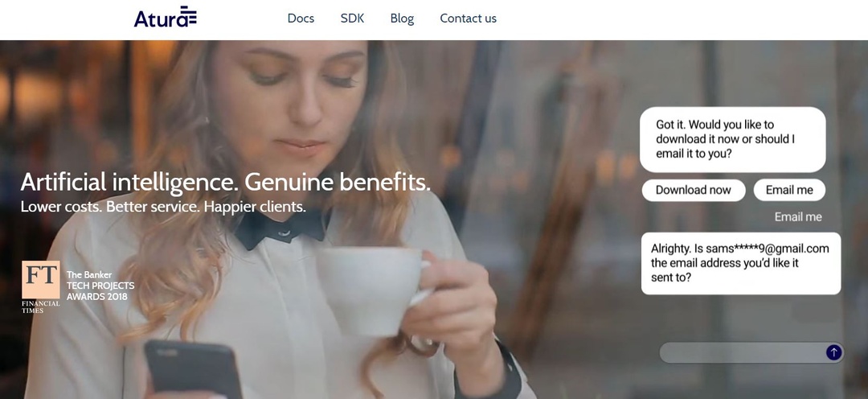Click the stacked-bars glyph of Atura logo

tap(189, 15)
